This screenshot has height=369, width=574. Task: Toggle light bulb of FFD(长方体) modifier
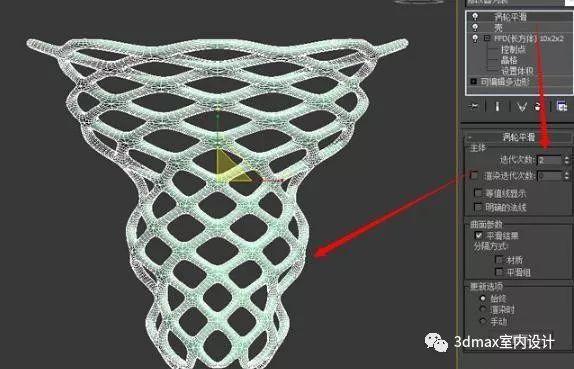point(475,38)
